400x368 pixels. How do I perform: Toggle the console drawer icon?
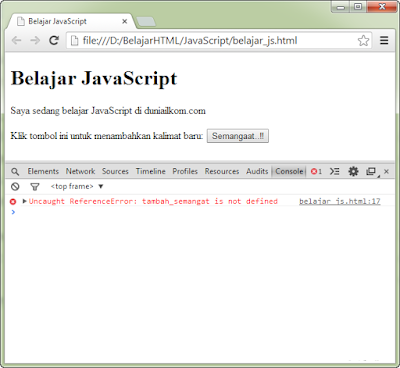tap(335, 171)
